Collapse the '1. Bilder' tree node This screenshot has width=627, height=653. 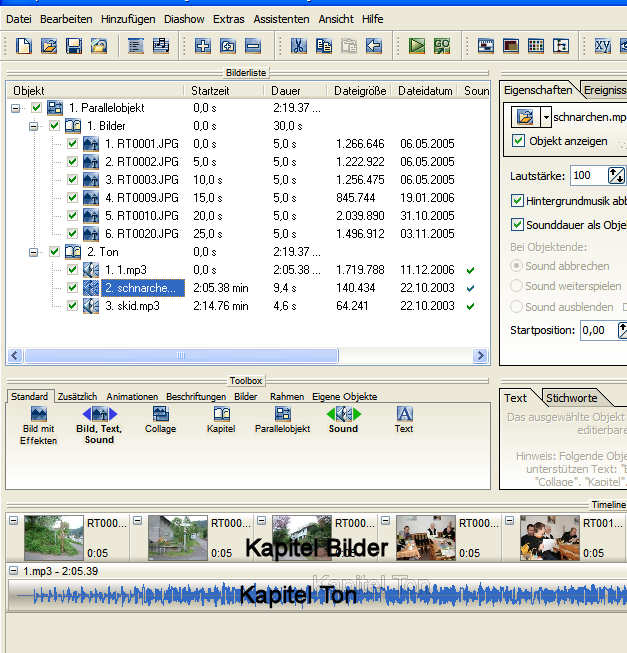click(34, 126)
